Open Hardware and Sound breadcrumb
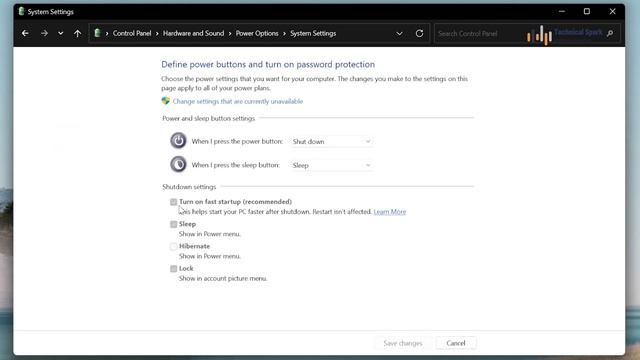 193,33
